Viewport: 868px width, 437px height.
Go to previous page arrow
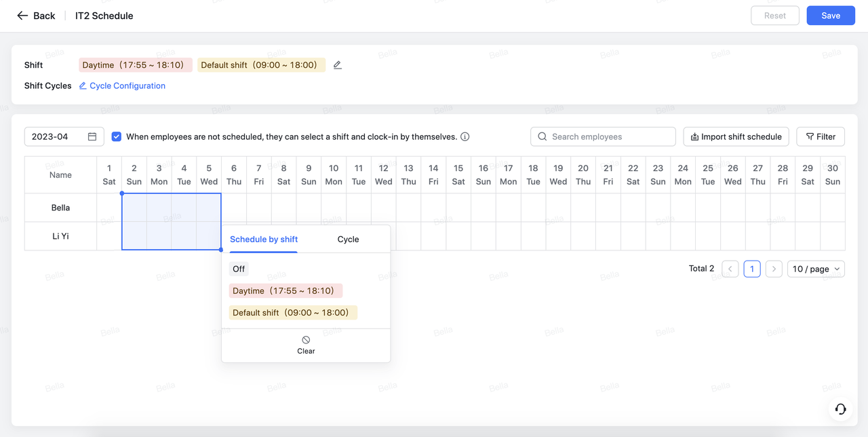[730, 269]
